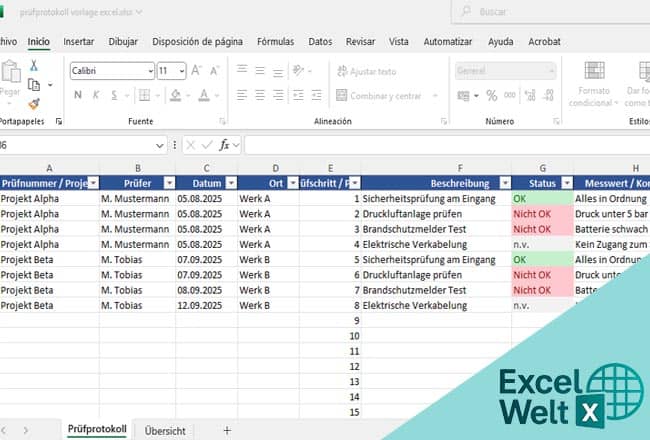
Task: Click the font color swatch button
Action: coord(204,95)
